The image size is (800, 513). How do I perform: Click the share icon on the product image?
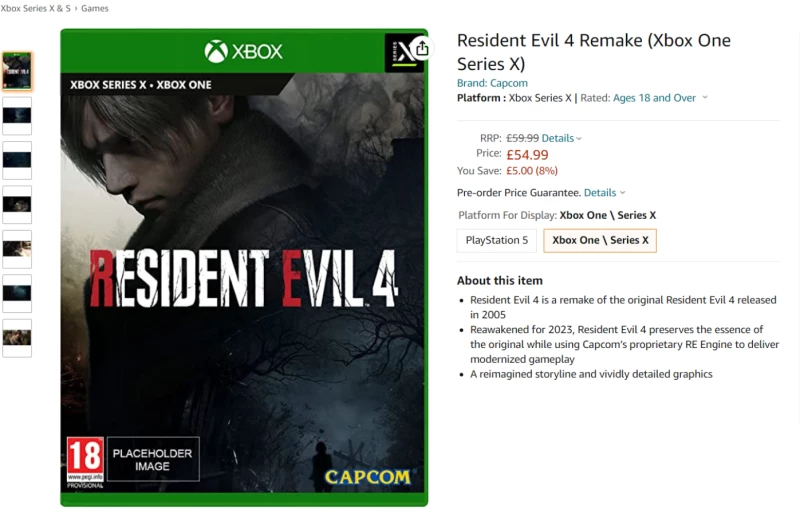pyautogui.click(x=422, y=49)
